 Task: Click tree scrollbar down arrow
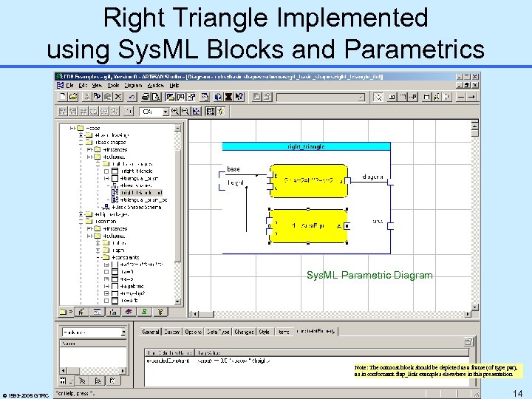coord(177,301)
